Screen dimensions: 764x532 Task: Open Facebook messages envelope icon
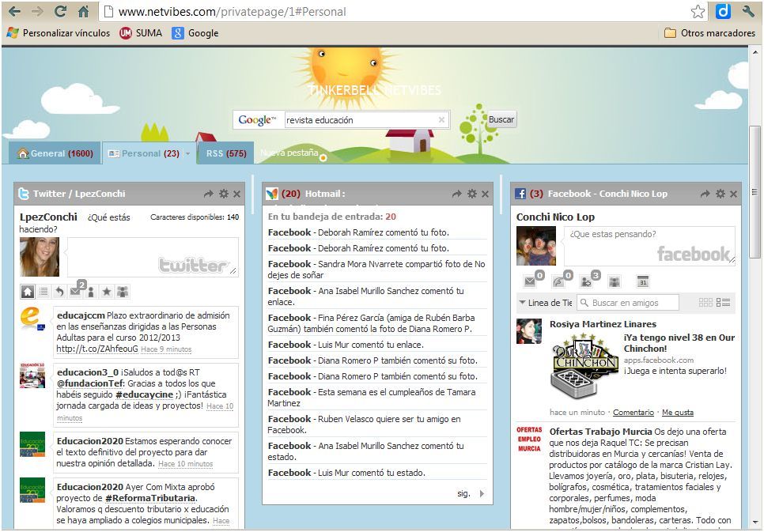(x=530, y=281)
